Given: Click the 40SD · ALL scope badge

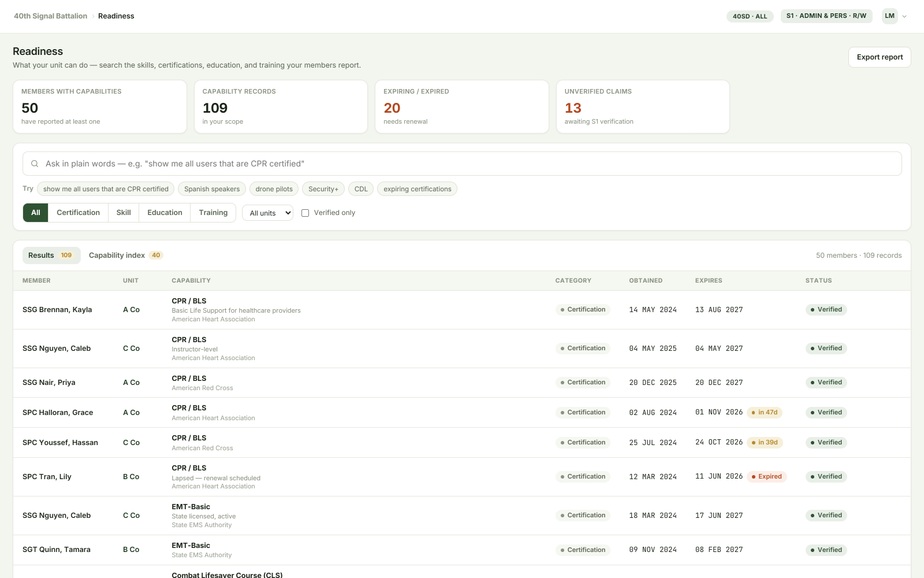Looking at the screenshot, I should coord(750,16).
